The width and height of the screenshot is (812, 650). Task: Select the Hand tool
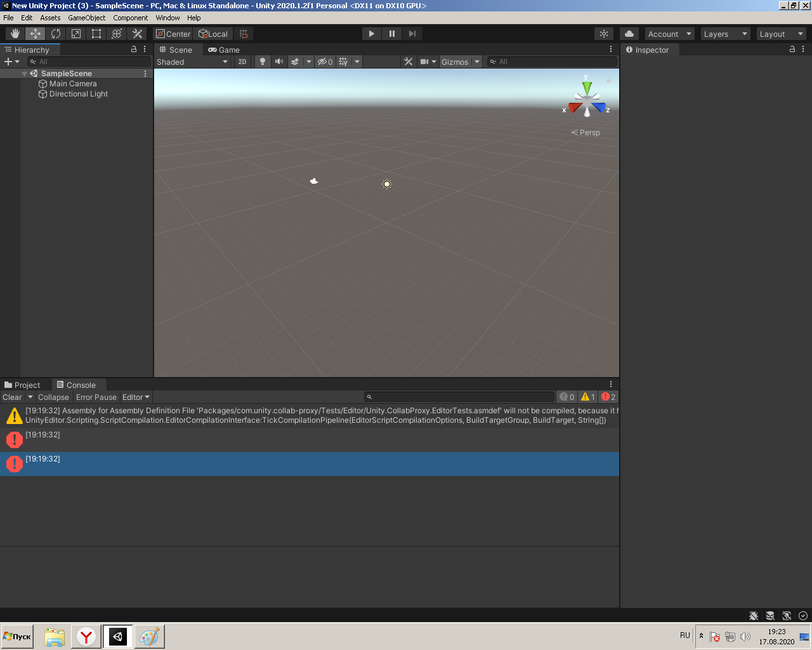coord(15,34)
